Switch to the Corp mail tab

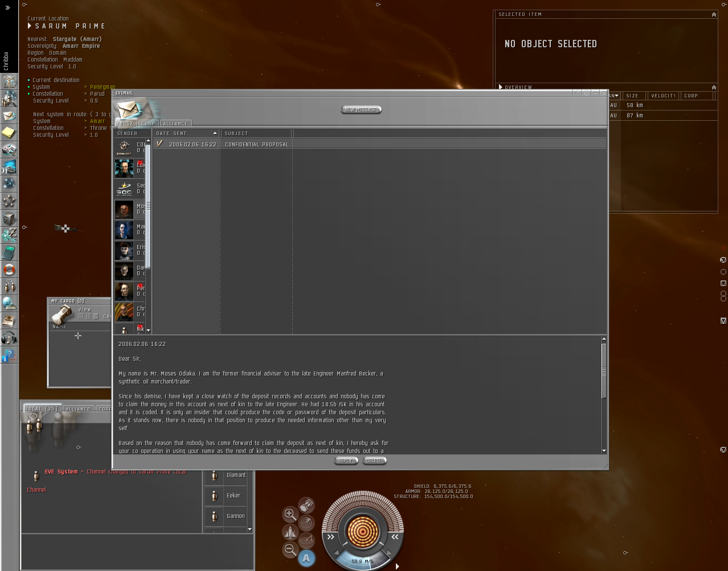click(x=148, y=123)
